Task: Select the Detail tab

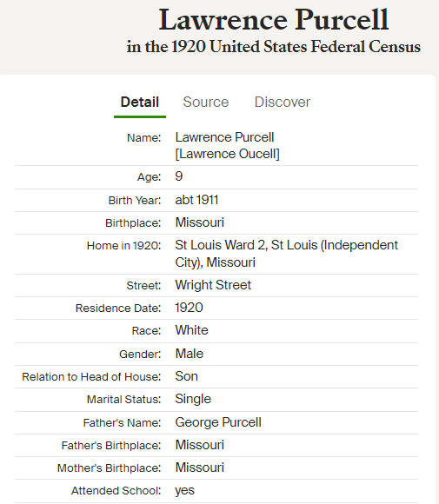Action: pyautogui.click(x=140, y=102)
